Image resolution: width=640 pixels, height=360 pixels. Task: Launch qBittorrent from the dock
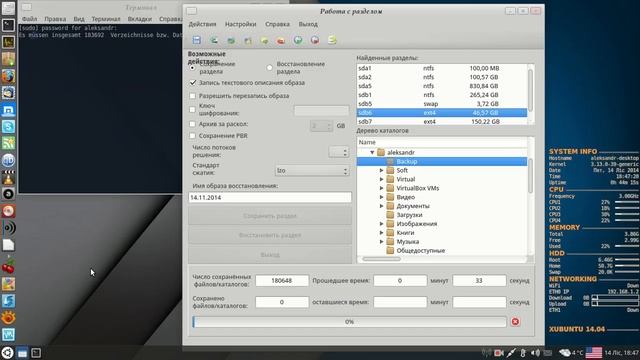click(x=8, y=160)
